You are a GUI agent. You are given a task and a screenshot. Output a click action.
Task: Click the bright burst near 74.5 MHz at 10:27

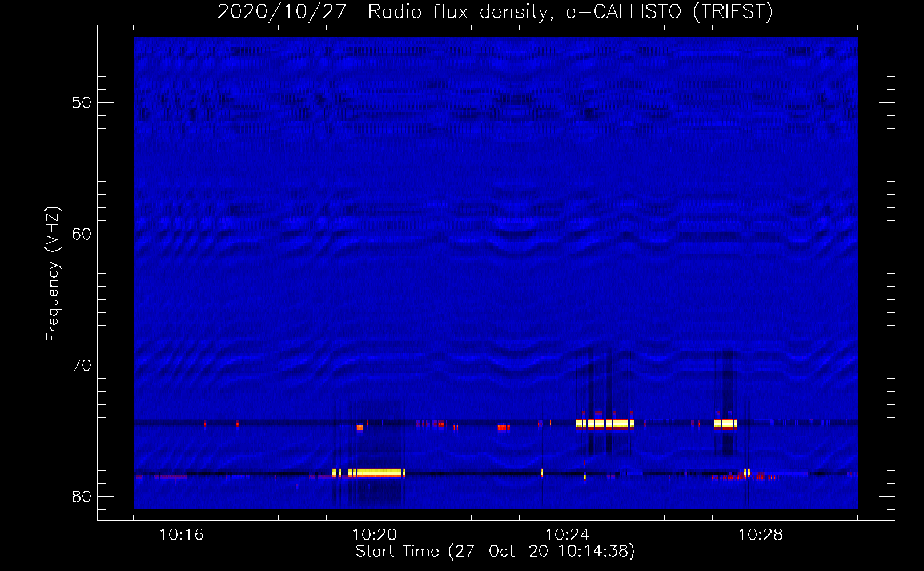(725, 424)
